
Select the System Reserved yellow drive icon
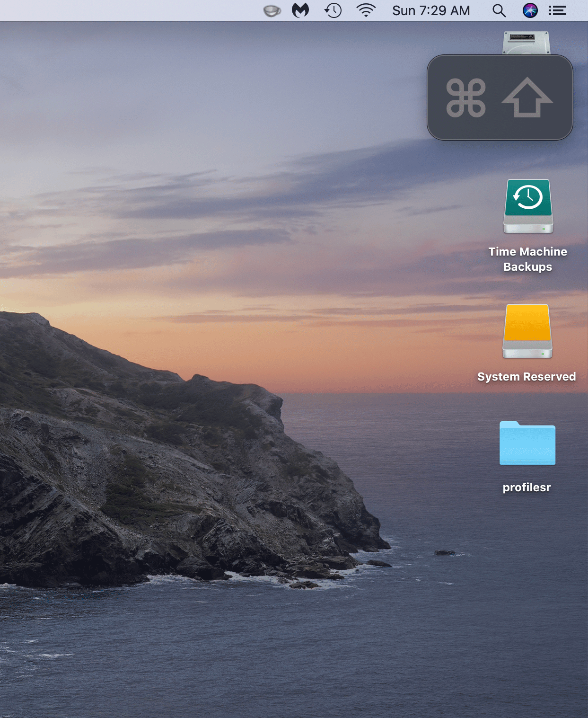pyautogui.click(x=527, y=331)
